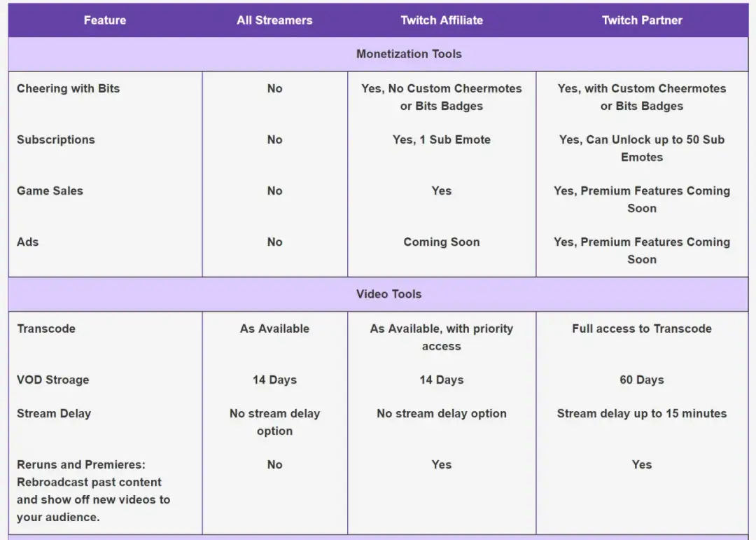Click the Coming Soon affiliate ads cell

pos(442,242)
